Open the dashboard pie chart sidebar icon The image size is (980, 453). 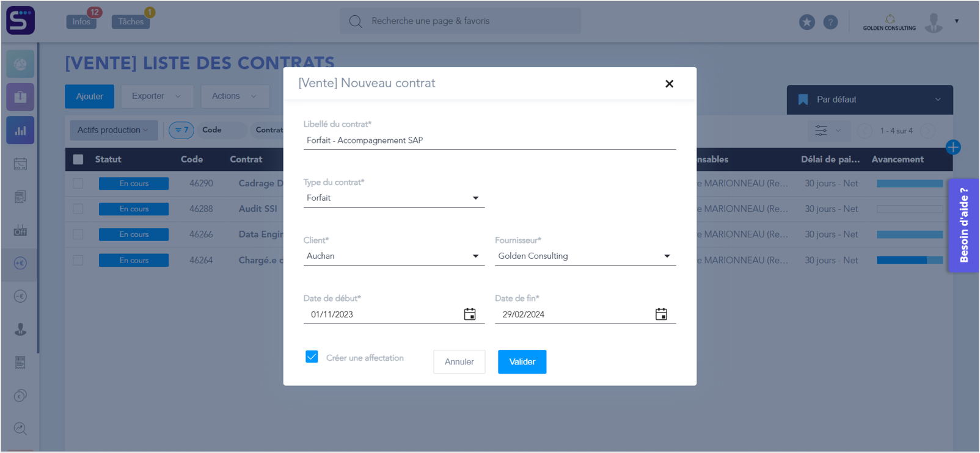click(20, 64)
